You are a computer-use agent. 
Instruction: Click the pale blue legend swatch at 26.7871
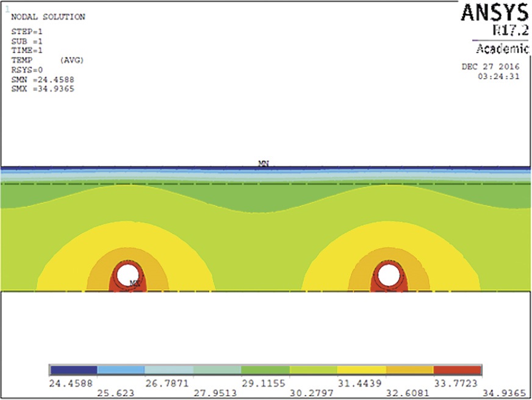[169, 370]
